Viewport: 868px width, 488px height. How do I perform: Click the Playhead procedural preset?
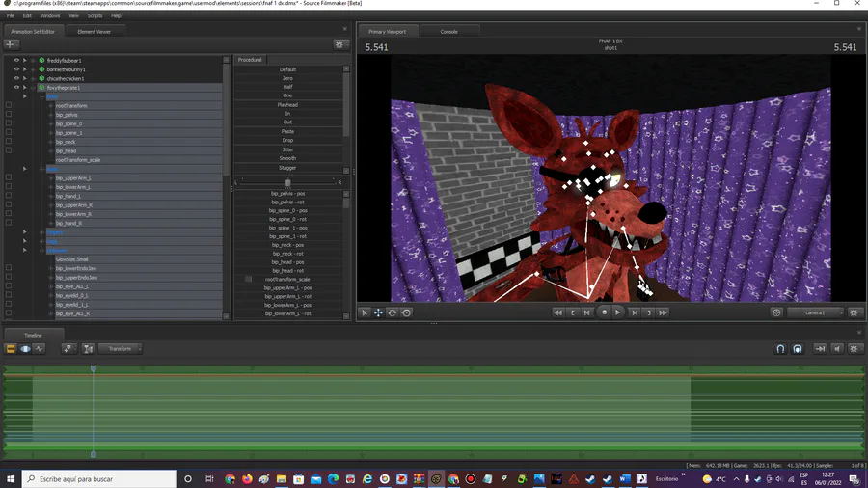(287, 104)
